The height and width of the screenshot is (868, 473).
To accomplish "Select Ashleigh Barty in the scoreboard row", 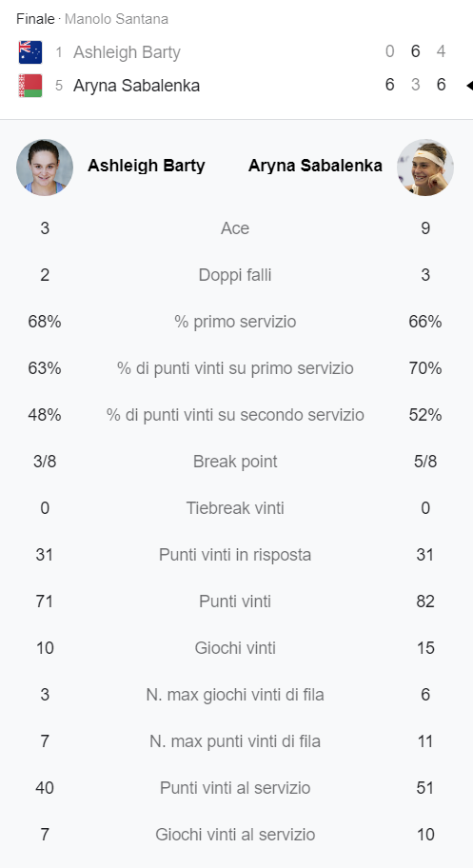I will [127, 52].
